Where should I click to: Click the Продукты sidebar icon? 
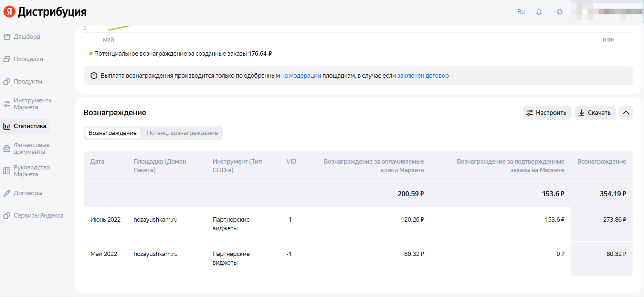pos(7,81)
